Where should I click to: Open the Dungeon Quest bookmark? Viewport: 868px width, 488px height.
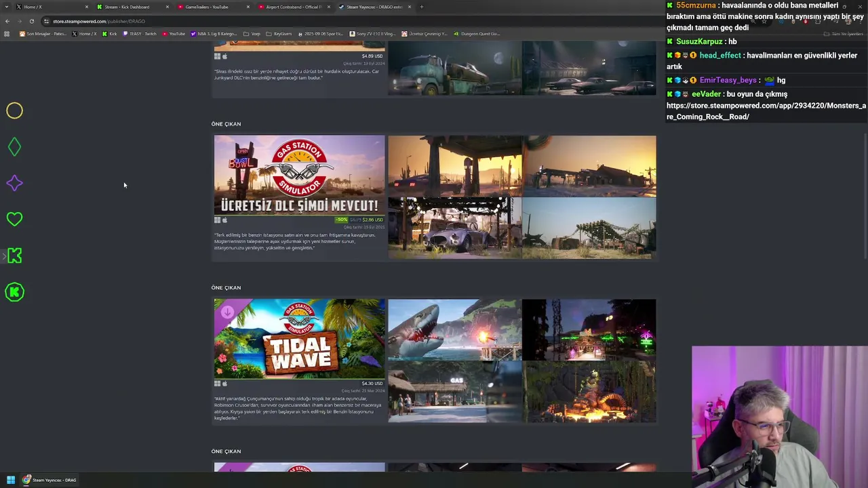click(x=477, y=33)
